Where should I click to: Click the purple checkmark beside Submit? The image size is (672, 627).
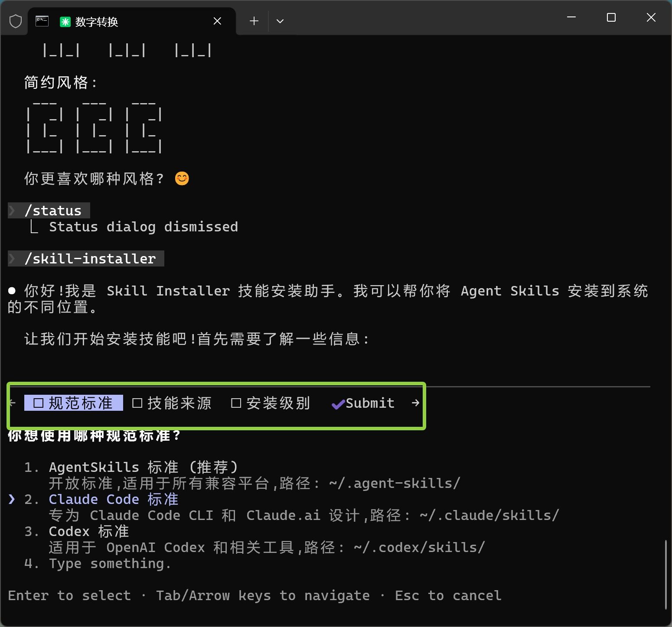pyautogui.click(x=338, y=404)
